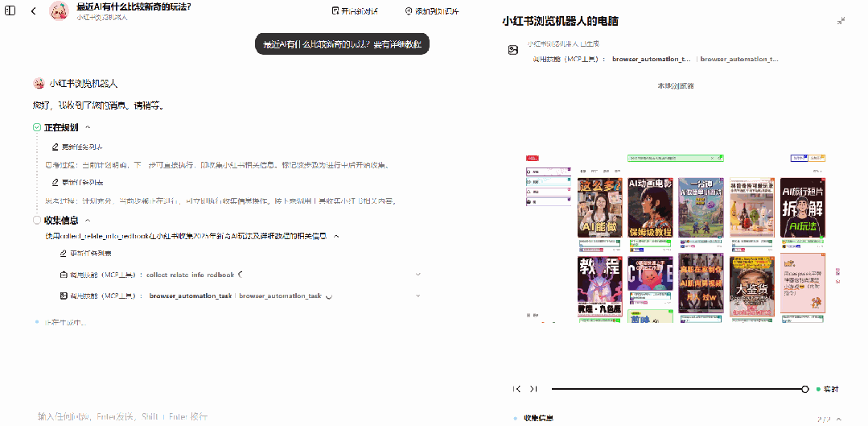The image size is (868, 426).
Task: Click the greeting text 您好,我收到了您的消息
Action: click(98, 105)
